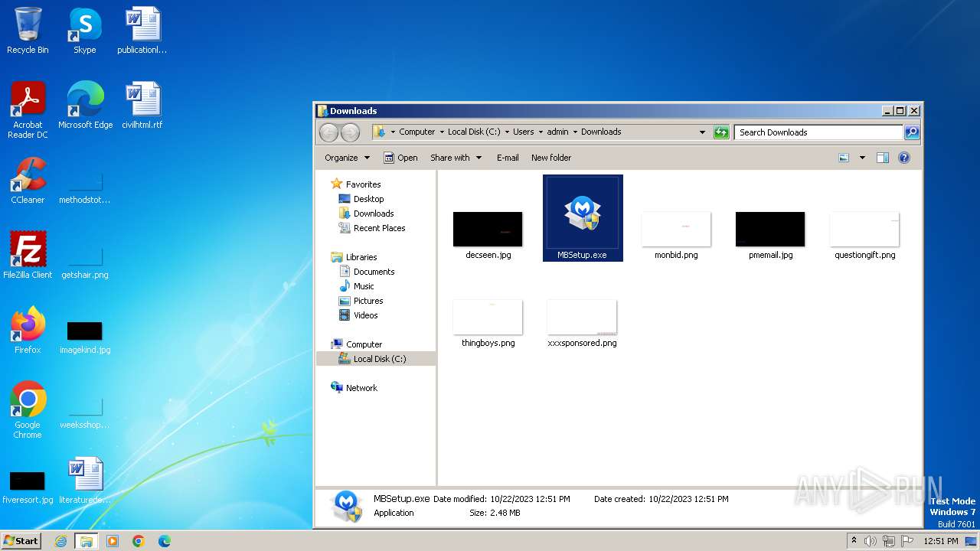Viewport: 980px width, 551px height.
Task: Open the Recycle Bin desktop icon
Action: [28, 31]
